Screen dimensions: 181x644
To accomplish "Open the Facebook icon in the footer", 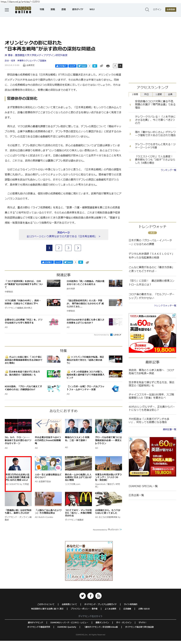I will coord(90,595).
